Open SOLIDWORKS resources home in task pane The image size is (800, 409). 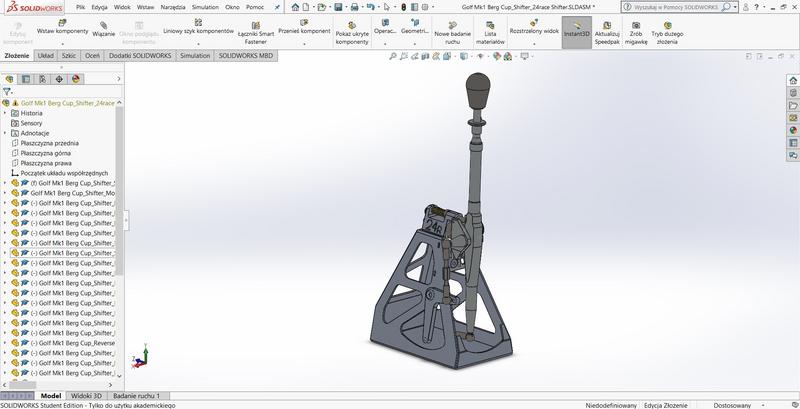(793, 81)
